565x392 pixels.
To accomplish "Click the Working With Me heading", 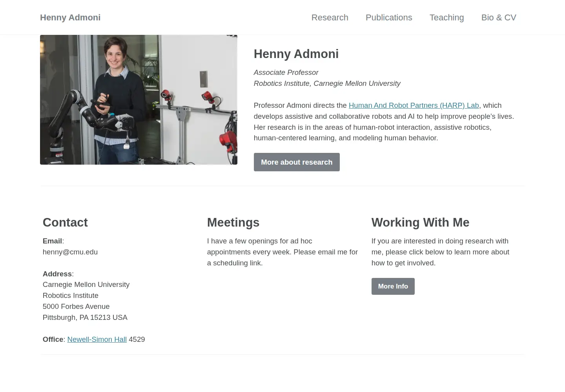I will [x=420, y=222].
